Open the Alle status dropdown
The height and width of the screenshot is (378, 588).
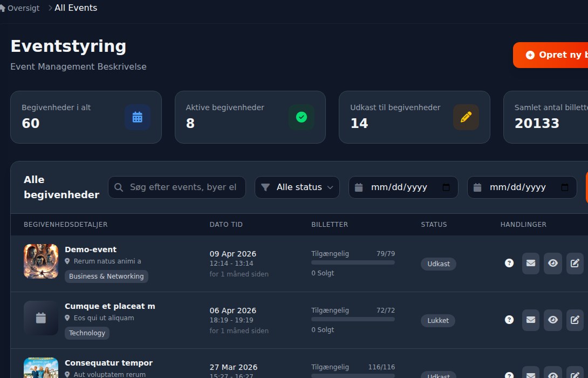tap(297, 187)
